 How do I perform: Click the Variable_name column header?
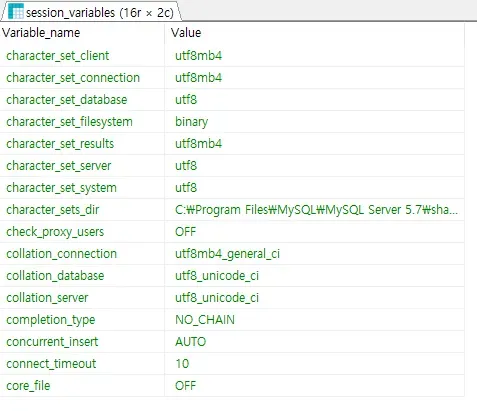(x=41, y=33)
